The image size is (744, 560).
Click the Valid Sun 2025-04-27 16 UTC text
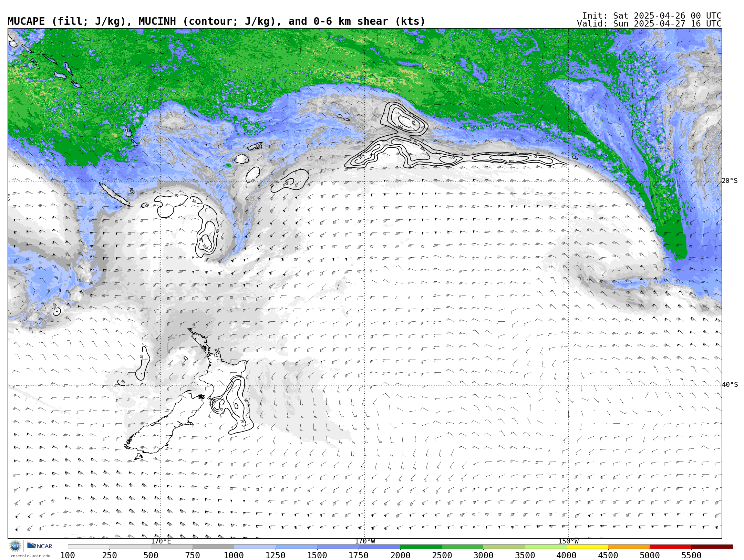point(649,24)
